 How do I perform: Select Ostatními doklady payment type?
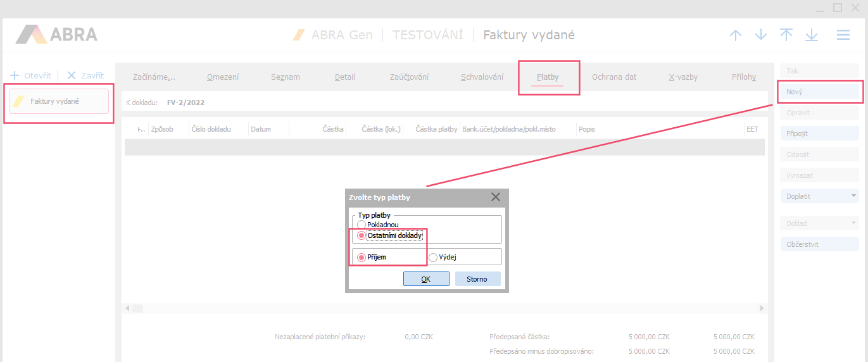[362, 235]
